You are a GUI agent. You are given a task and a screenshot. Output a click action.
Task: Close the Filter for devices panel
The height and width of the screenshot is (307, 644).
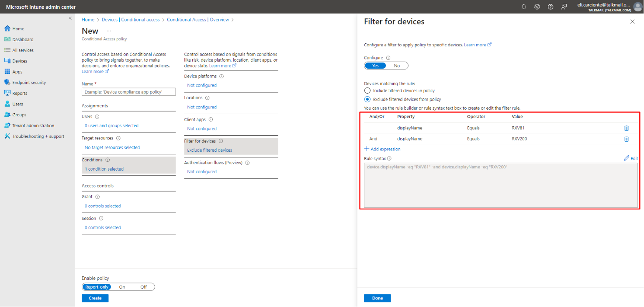[x=632, y=21]
